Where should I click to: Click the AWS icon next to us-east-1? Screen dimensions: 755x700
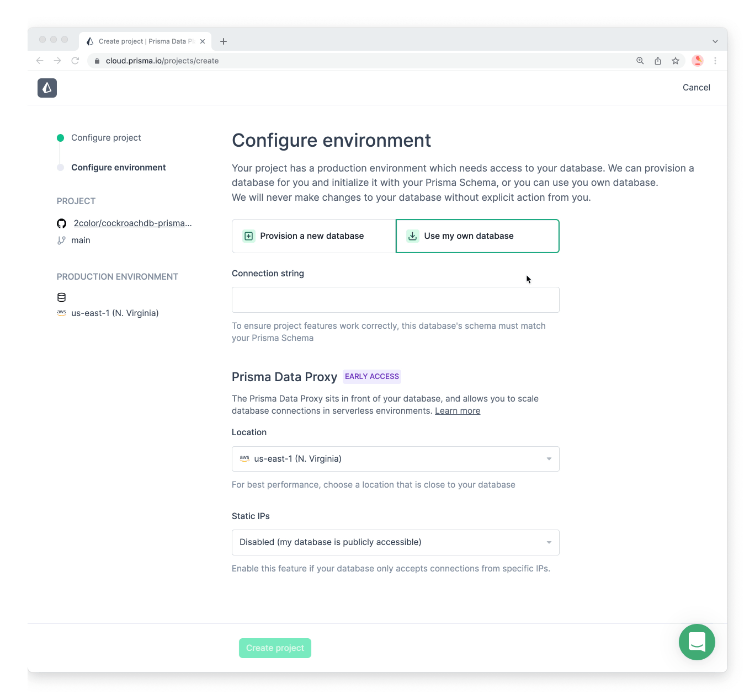[61, 312]
